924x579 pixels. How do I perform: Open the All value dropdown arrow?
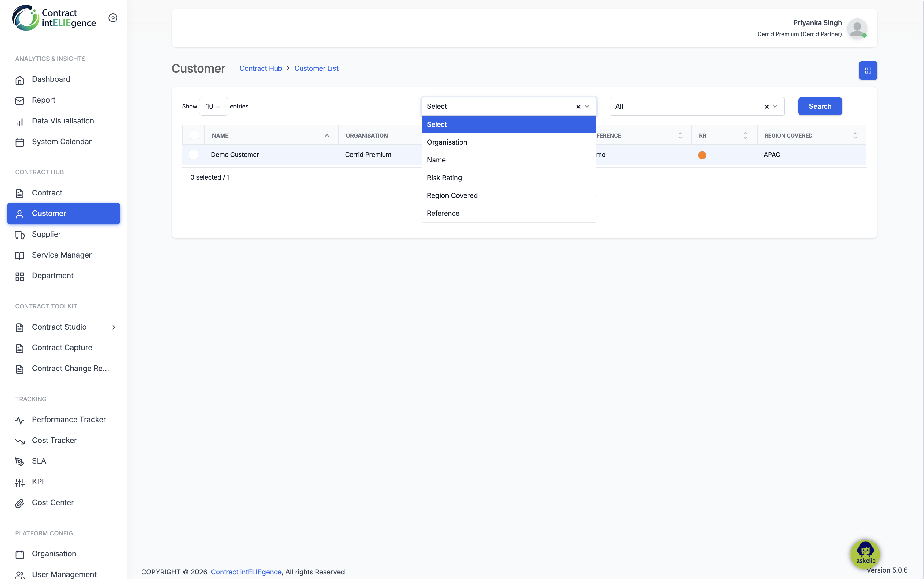[775, 107]
